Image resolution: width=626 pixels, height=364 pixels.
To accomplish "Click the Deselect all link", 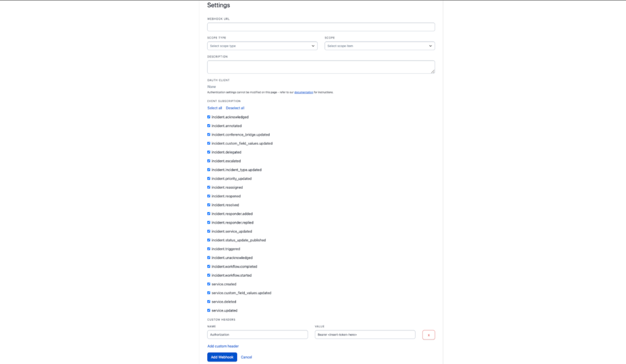I will 235,108.
